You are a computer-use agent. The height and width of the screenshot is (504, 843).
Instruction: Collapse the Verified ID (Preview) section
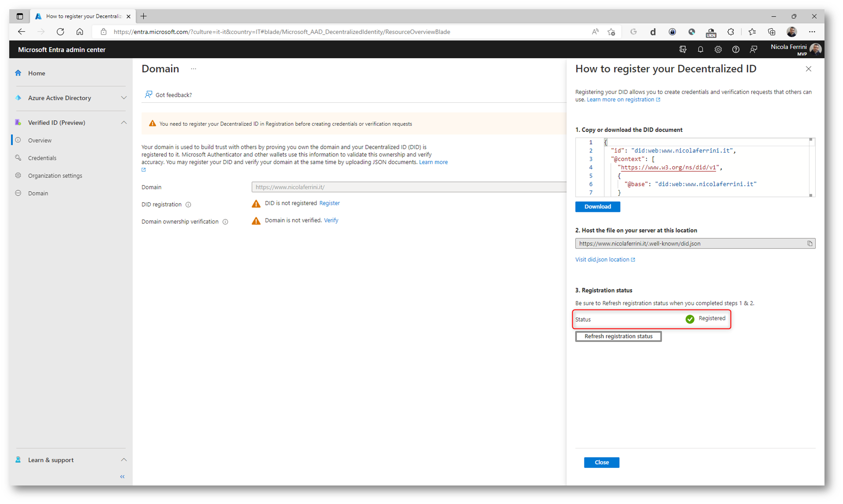(123, 122)
